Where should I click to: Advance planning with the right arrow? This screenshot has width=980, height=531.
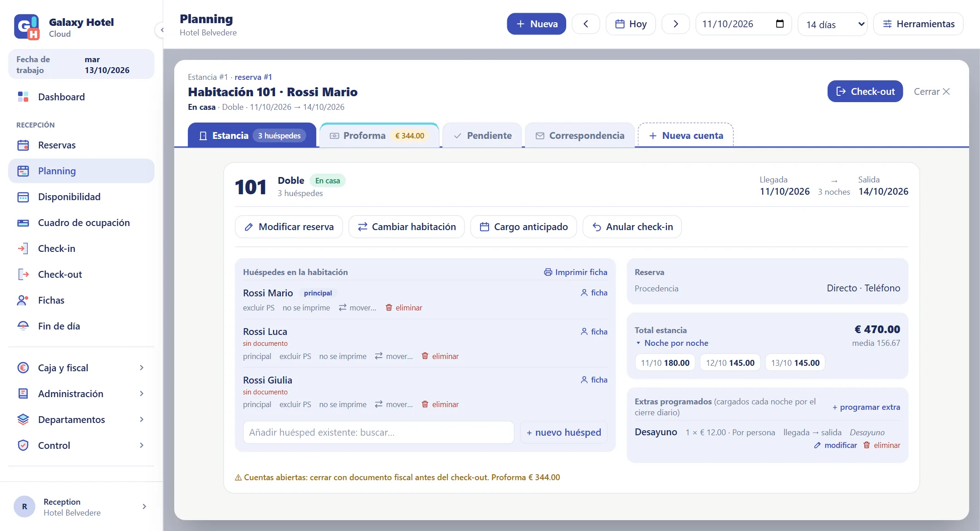pos(676,24)
